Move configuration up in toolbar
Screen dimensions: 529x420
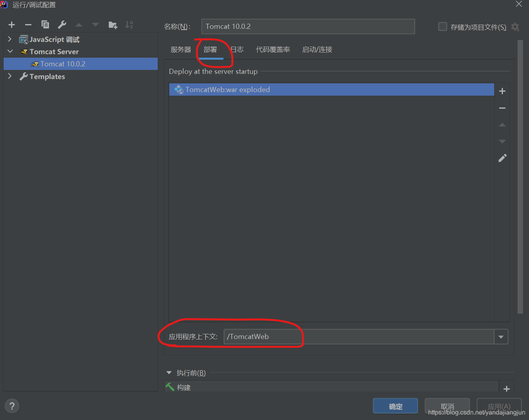click(79, 25)
